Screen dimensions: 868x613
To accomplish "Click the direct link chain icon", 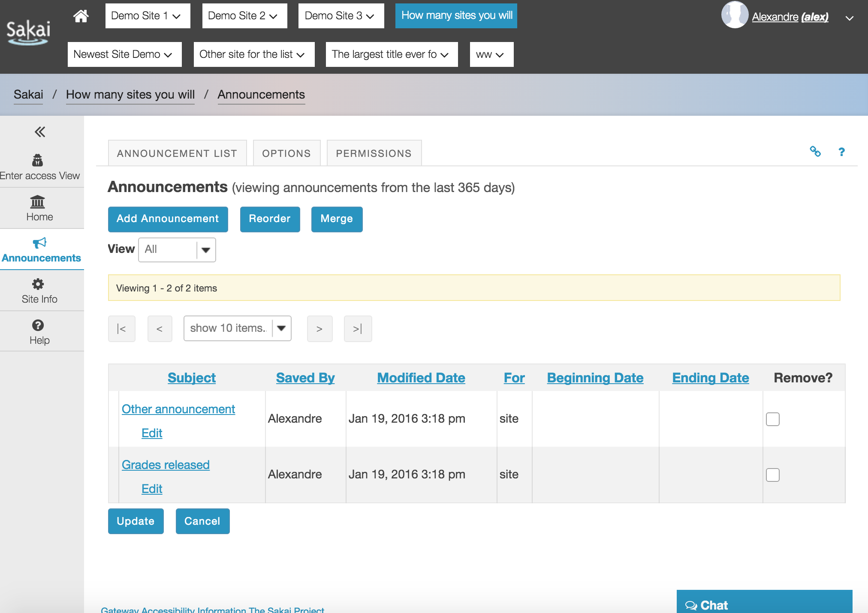I will tap(815, 151).
